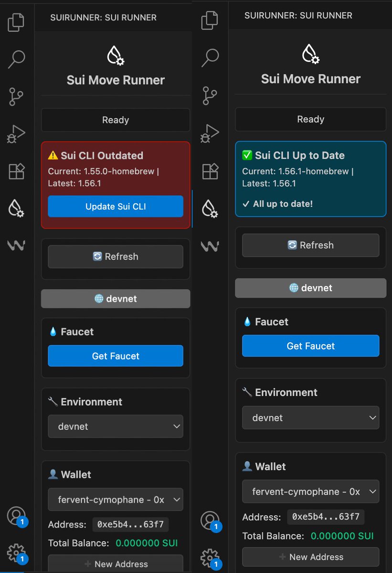
Task: Click SUIRUNNER: SUI RUNNER title in left panel
Action: (103, 18)
